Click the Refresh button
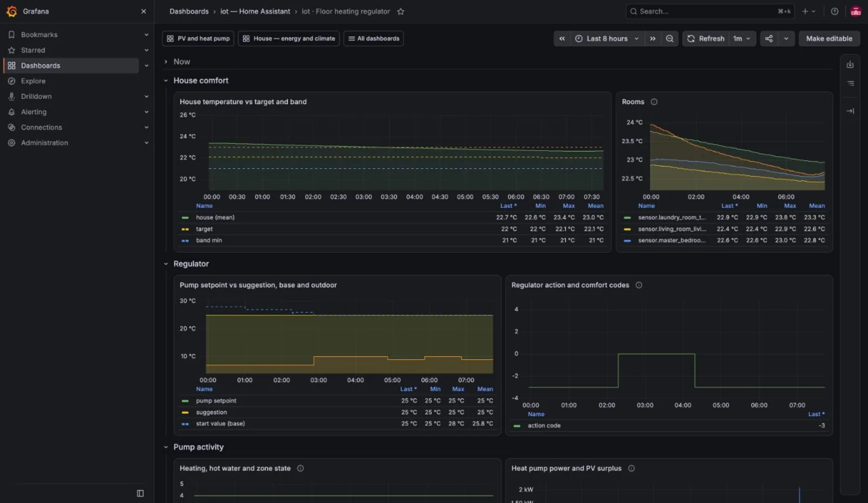This screenshot has width=868, height=503. tap(706, 39)
